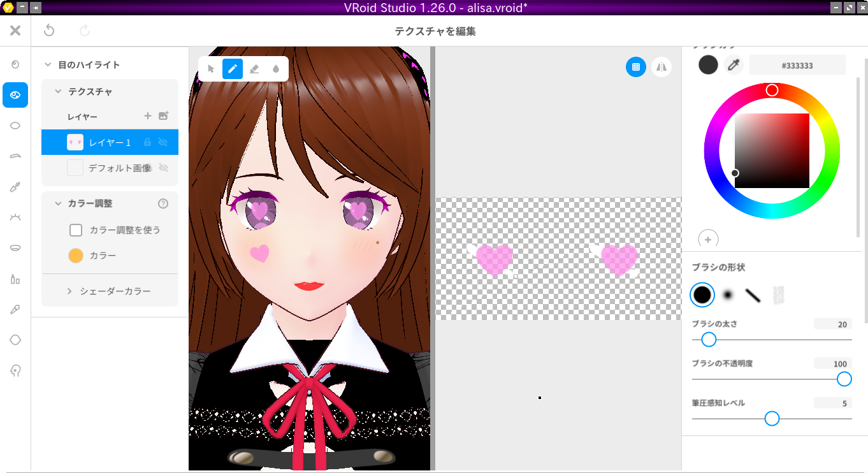Screen dimensions: 868x473
Task: Toggle the grid overlay on the texture canvas
Action: pos(635,66)
